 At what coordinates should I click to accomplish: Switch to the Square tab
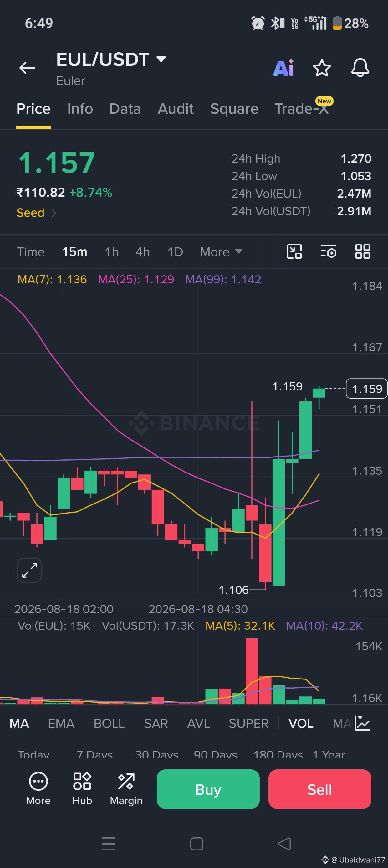coord(234,109)
